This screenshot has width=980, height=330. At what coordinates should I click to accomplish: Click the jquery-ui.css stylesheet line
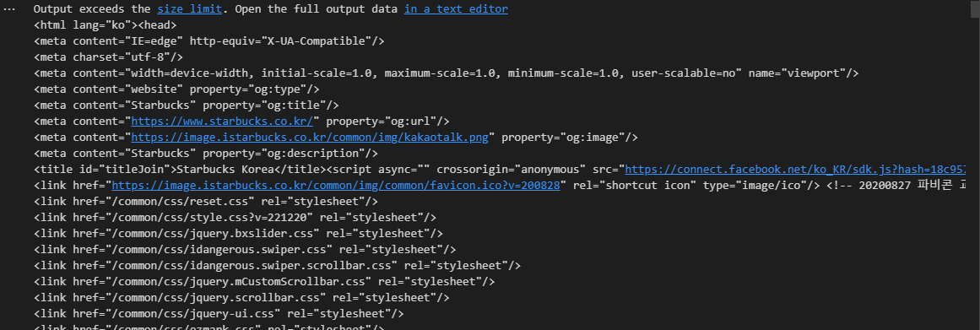click(x=219, y=313)
